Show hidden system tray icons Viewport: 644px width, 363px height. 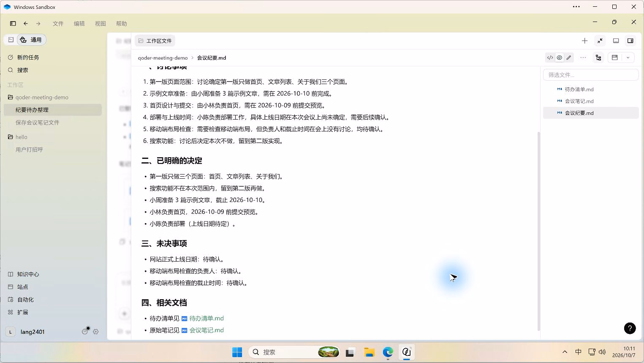click(565, 352)
